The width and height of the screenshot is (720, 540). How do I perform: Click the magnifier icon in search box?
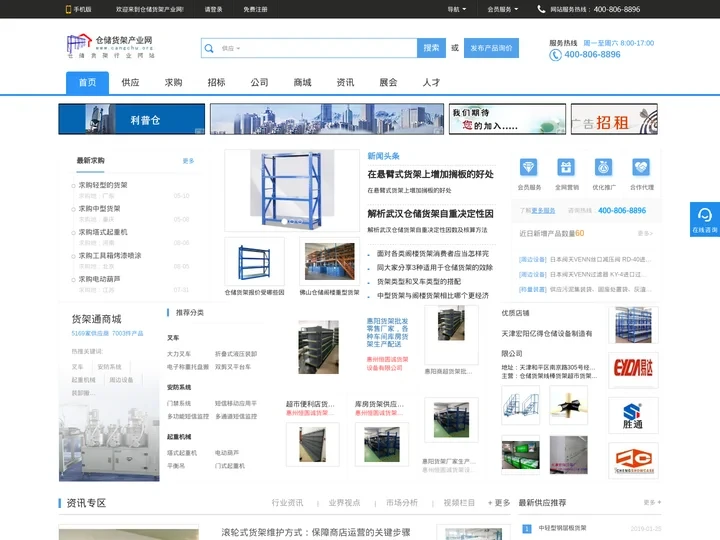[209, 48]
